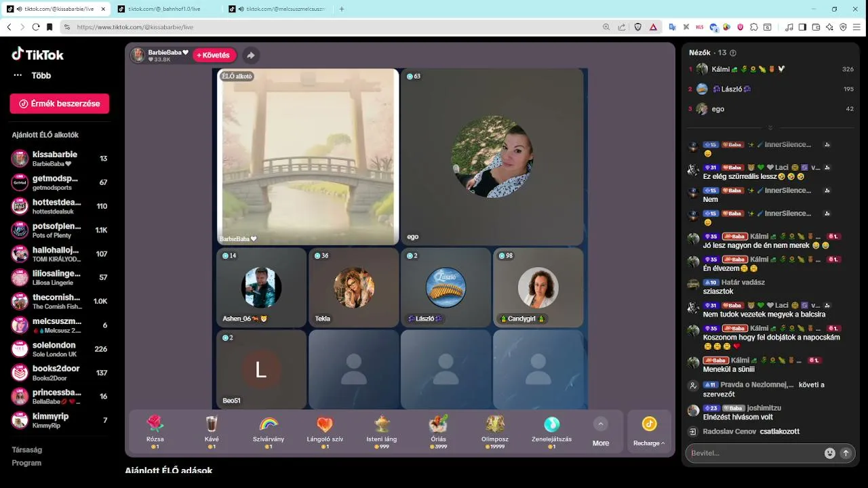Share the BarbieBaba live stream

250,56
